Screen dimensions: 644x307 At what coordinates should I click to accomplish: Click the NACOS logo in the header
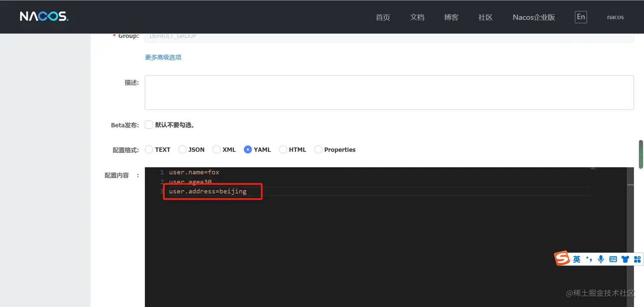pos(44,17)
